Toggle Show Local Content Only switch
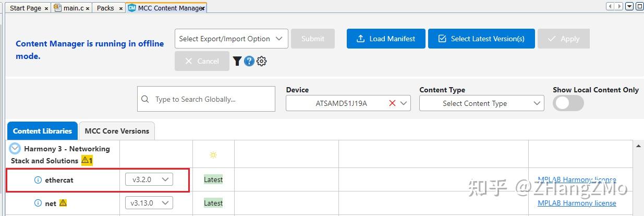 568,103
